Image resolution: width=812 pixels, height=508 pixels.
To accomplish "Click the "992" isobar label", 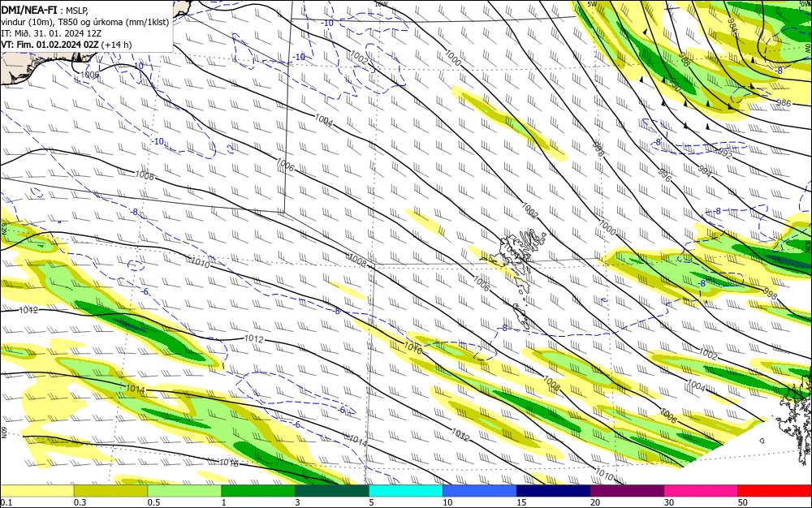I will (x=725, y=153).
